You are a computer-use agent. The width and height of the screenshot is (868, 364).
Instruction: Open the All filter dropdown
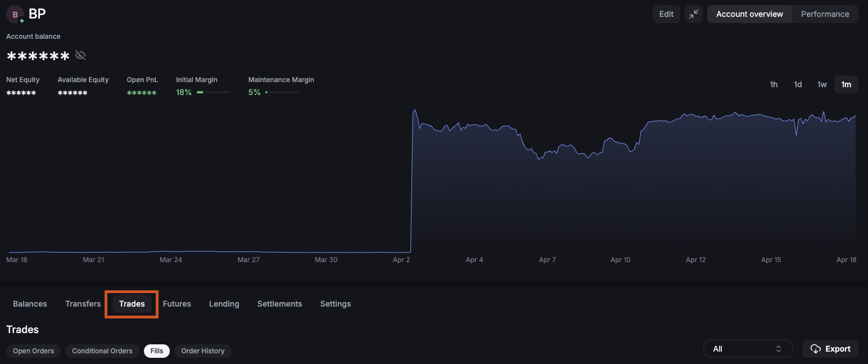748,349
